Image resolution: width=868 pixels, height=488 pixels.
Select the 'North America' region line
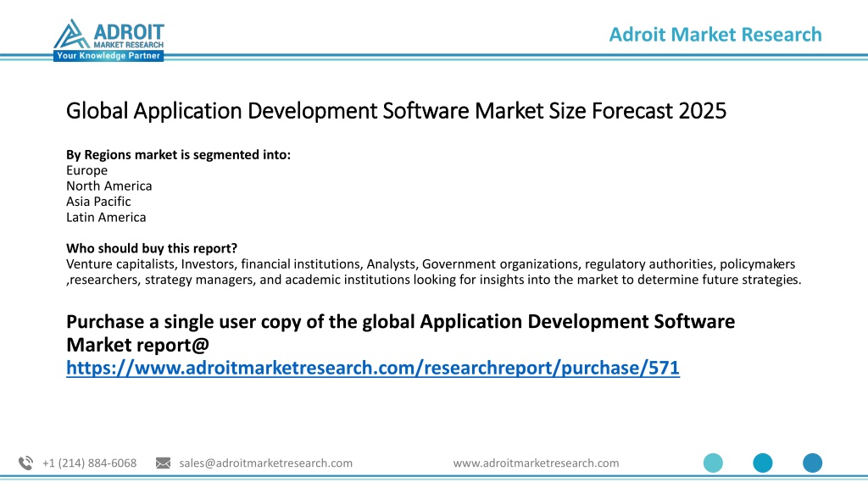[x=109, y=186]
